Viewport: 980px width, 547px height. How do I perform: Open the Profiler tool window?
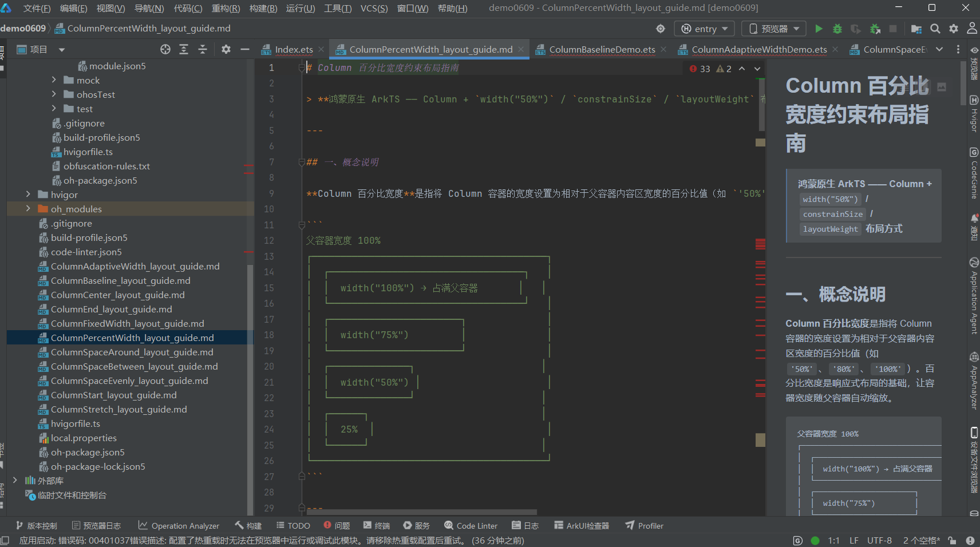pos(645,526)
